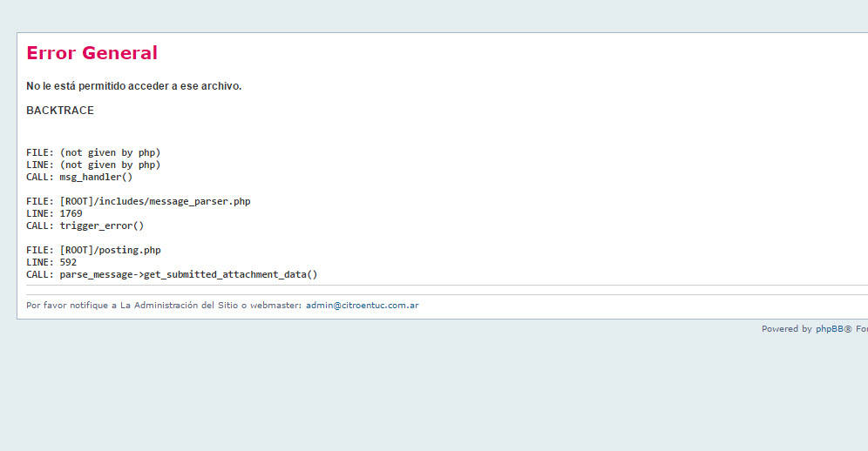
Task: Click the truncated text after phpBB®
Action: pos(861,329)
